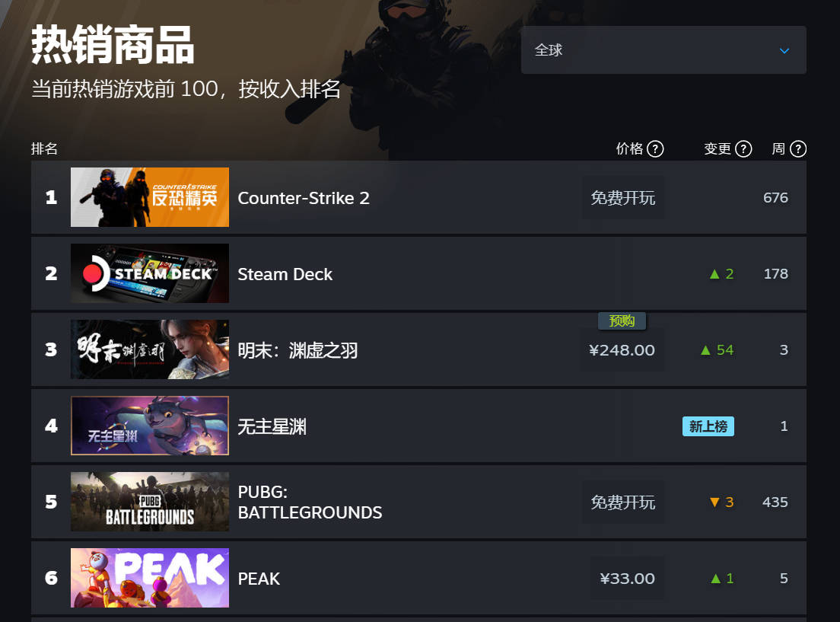Click the Counter-Strike 2 title link

click(304, 198)
